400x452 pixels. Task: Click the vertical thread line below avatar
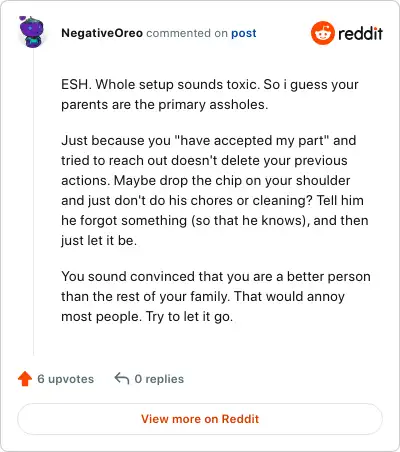33,202
